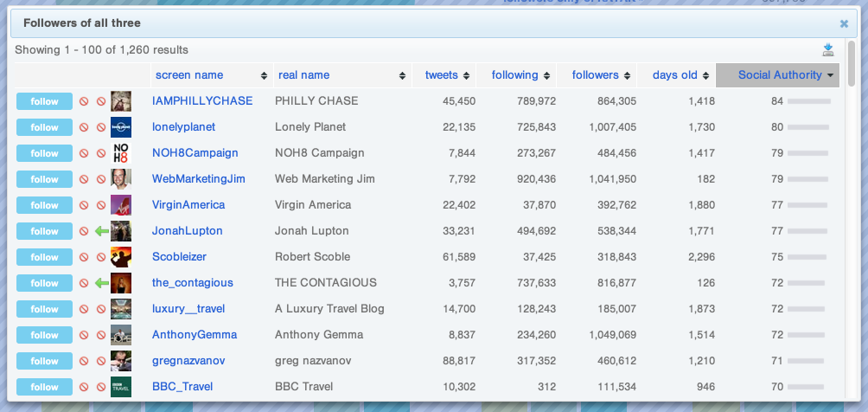Click Social Authority bar for IAMPHILLYCHASE
Screen dimensions: 868x412
809,101
